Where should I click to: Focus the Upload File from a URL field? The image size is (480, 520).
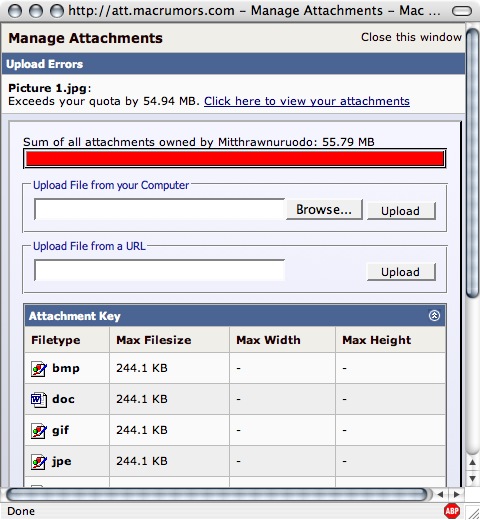point(159,270)
